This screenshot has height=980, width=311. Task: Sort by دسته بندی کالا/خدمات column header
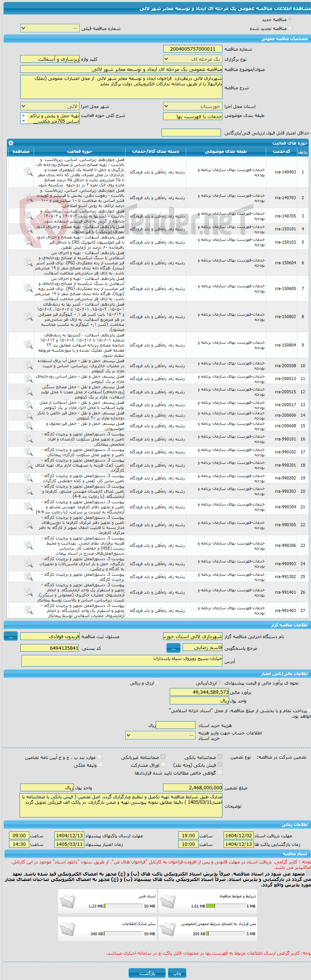pos(155,151)
